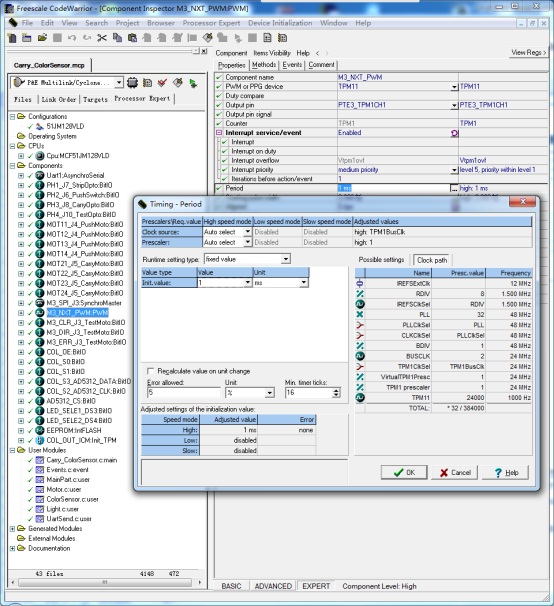Image resolution: width=554 pixels, height=606 pixels.
Task: Open the File menu
Action: [x=27, y=23]
